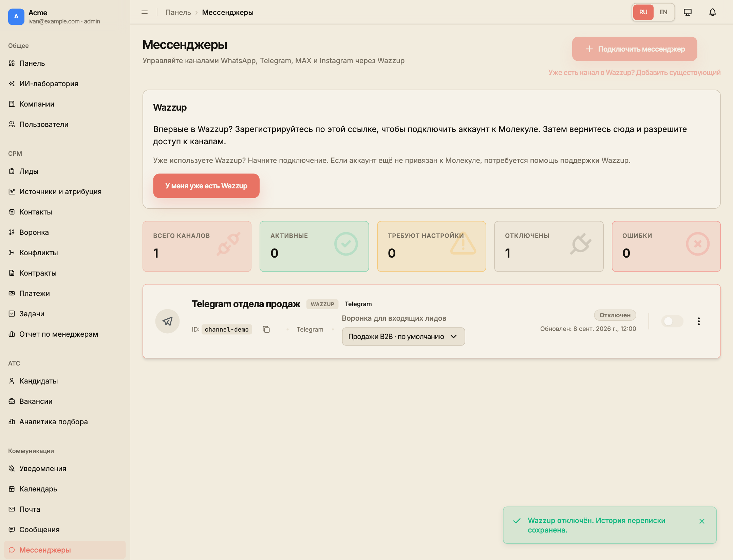Viewport: 733px width, 560px height.
Task: Select the Ошибки stat card
Action: coord(666,246)
